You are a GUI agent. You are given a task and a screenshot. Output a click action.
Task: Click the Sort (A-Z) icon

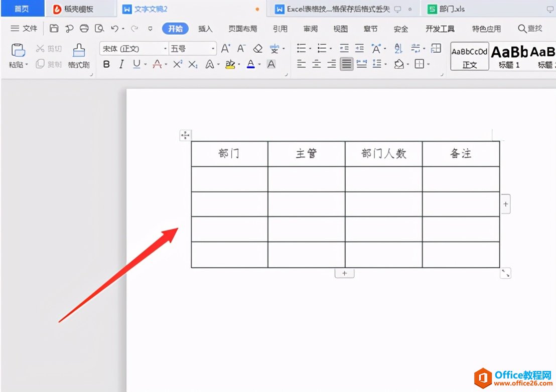[398, 48]
